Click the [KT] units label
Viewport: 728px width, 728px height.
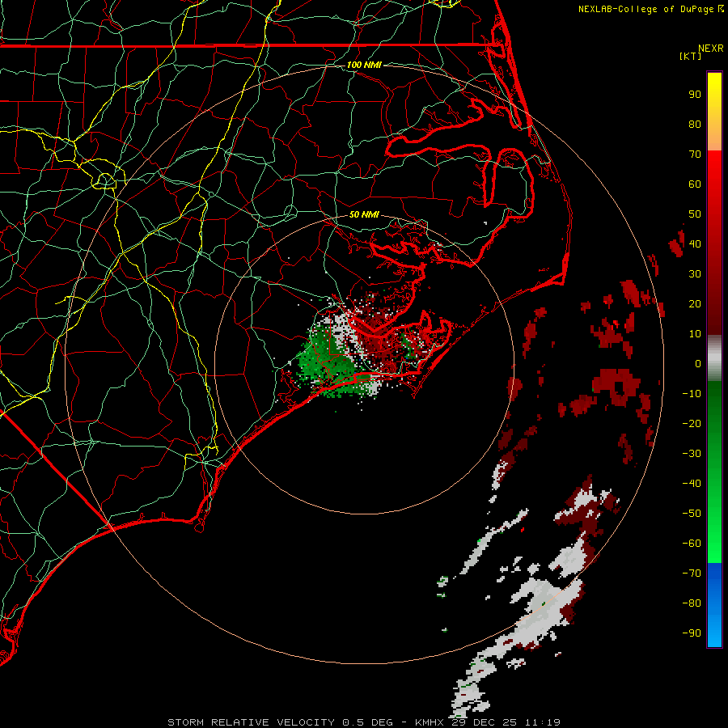pyautogui.click(x=690, y=56)
